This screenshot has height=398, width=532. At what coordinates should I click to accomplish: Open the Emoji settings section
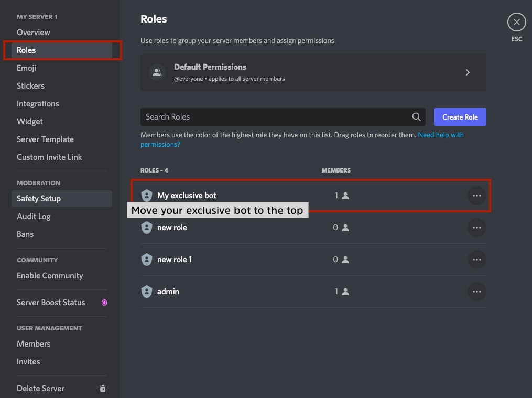click(27, 68)
